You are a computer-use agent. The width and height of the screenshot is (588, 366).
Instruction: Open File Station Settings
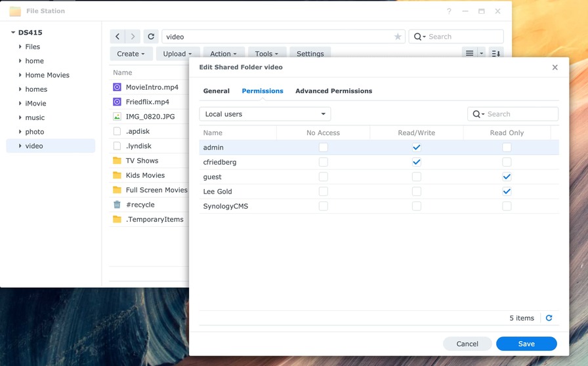[310, 54]
